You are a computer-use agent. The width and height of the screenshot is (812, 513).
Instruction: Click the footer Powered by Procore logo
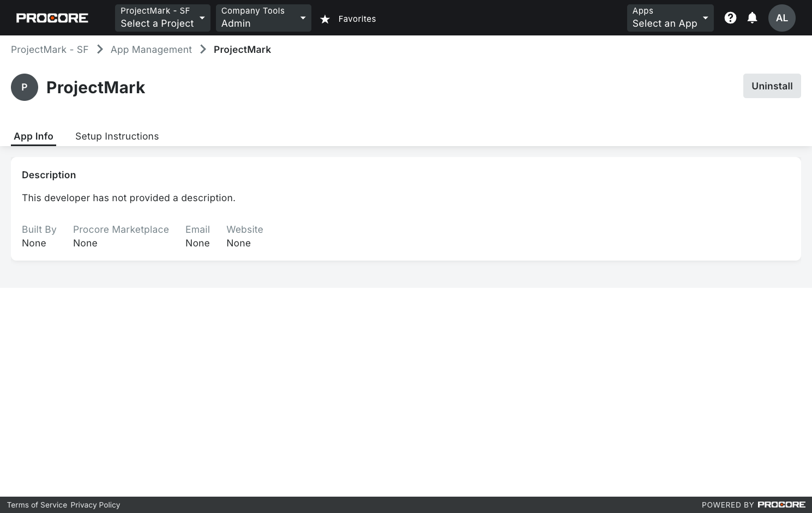(x=781, y=505)
